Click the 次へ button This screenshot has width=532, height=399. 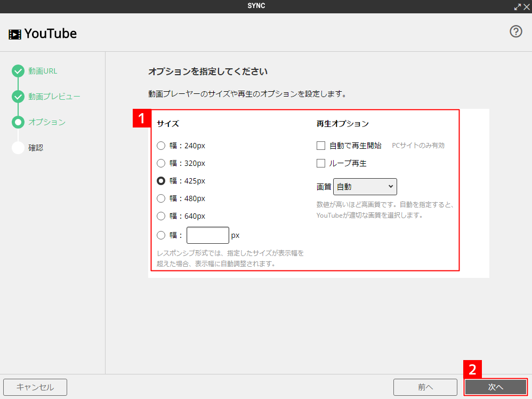coord(495,387)
